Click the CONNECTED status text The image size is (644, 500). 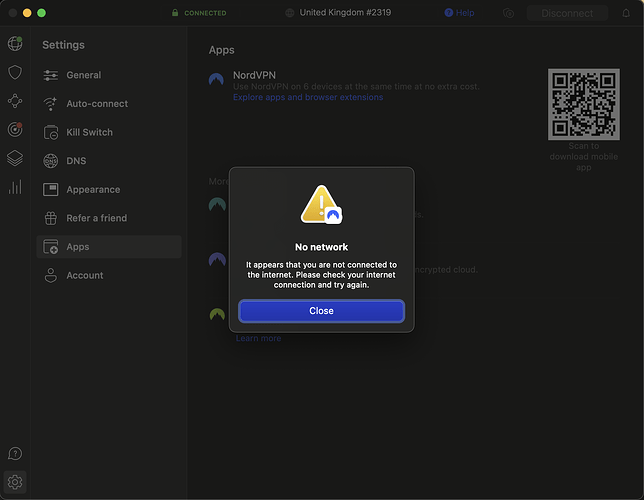[x=205, y=13]
